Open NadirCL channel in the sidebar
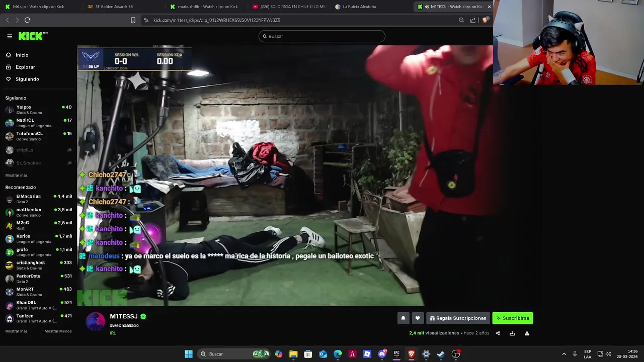The width and height of the screenshot is (644, 362). coord(38,123)
